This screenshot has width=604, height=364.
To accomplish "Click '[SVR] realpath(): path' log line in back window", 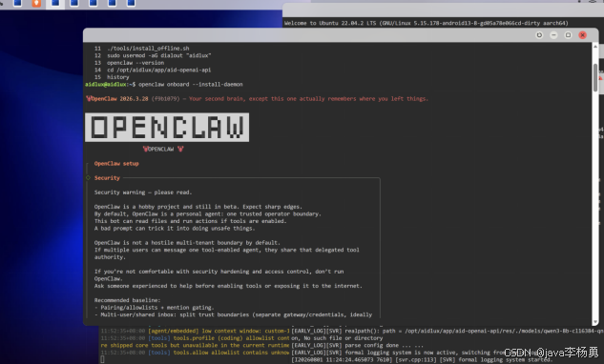I will [448, 331].
